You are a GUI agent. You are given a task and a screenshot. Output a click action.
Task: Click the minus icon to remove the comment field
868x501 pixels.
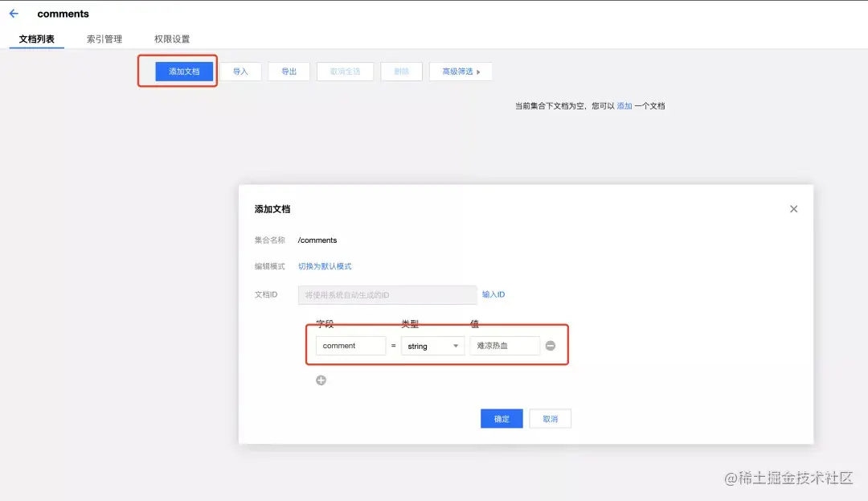[551, 345]
